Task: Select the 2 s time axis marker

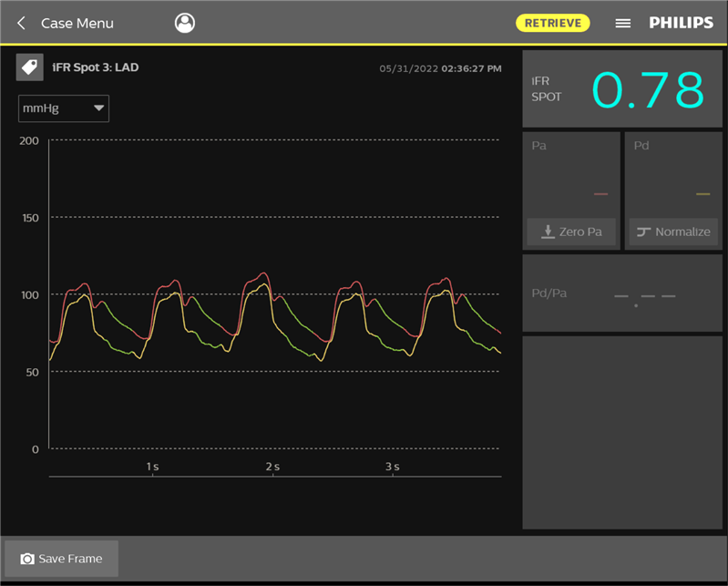Action: pyautogui.click(x=272, y=467)
